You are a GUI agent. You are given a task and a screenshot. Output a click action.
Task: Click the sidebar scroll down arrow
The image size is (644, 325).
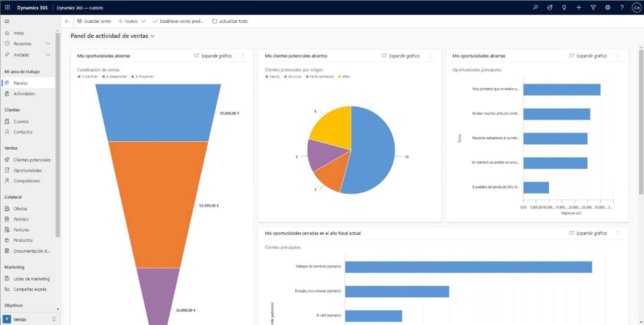click(x=58, y=309)
